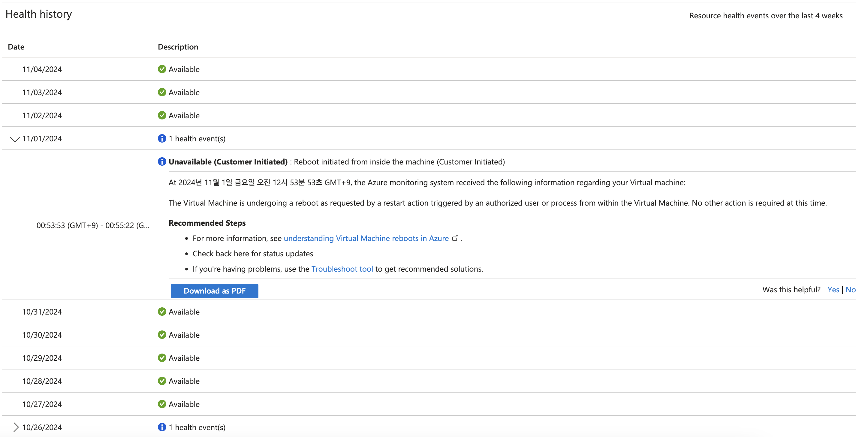
Task: Click Available text on 10/31/2024 row
Action: [x=184, y=312]
